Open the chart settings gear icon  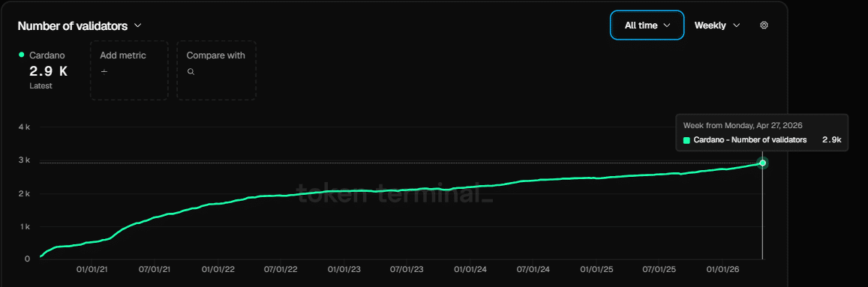tap(764, 25)
